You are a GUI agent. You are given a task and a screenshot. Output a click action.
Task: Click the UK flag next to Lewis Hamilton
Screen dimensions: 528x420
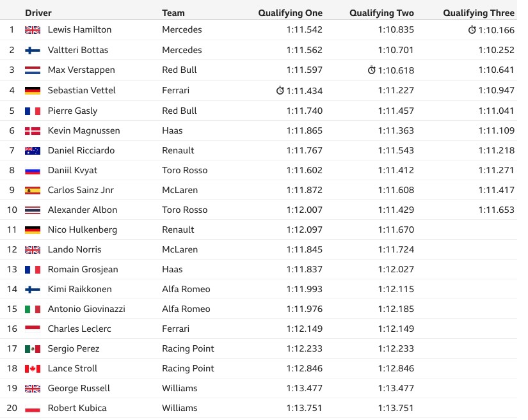33,30
